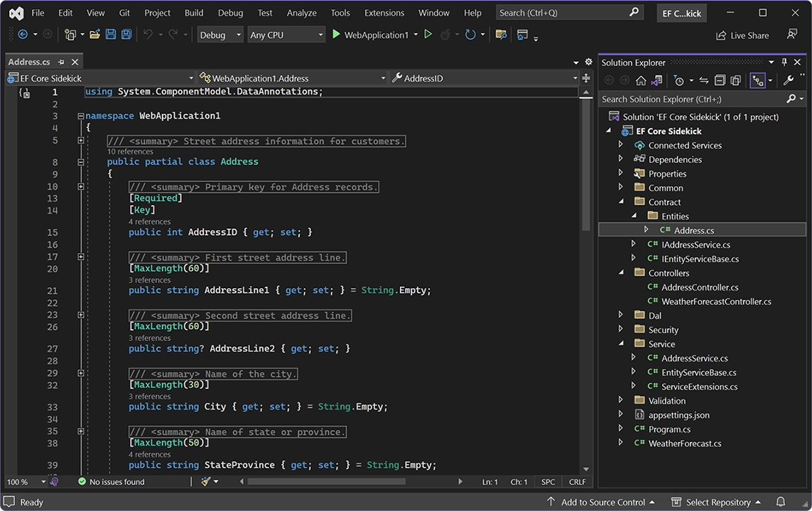Click the Save All icon
Image resolution: width=812 pixels, height=511 pixels.
click(x=126, y=35)
